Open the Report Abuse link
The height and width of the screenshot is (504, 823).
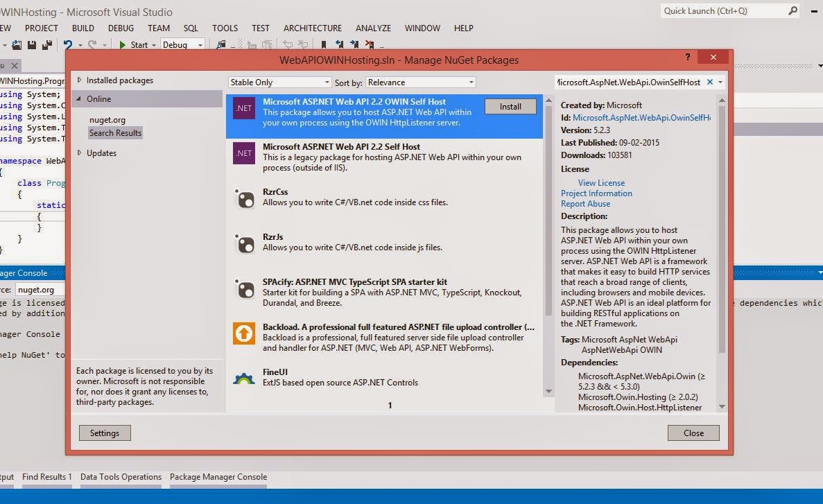coord(585,204)
